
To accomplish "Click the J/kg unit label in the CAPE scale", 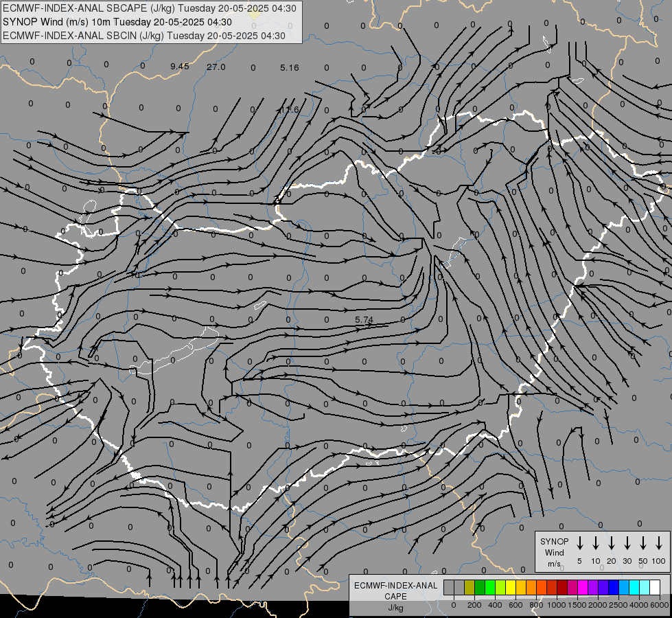I will point(395,608).
